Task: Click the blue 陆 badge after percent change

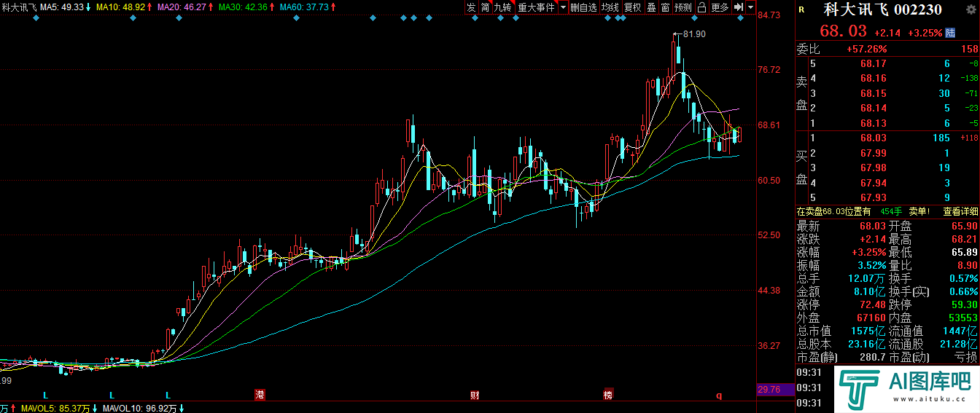Action: (x=951, y=33)
